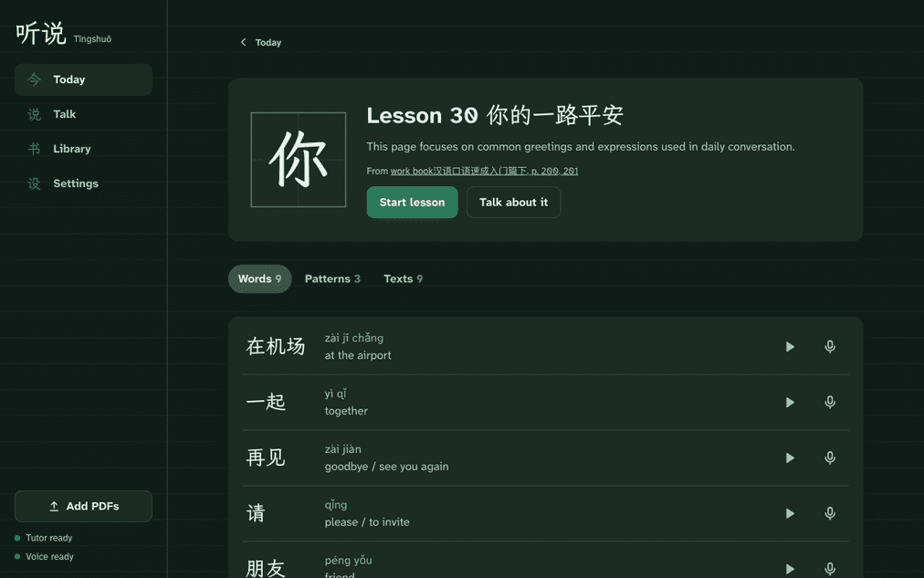
Task: Click translation 'please / to invite'
Action: 367,522
